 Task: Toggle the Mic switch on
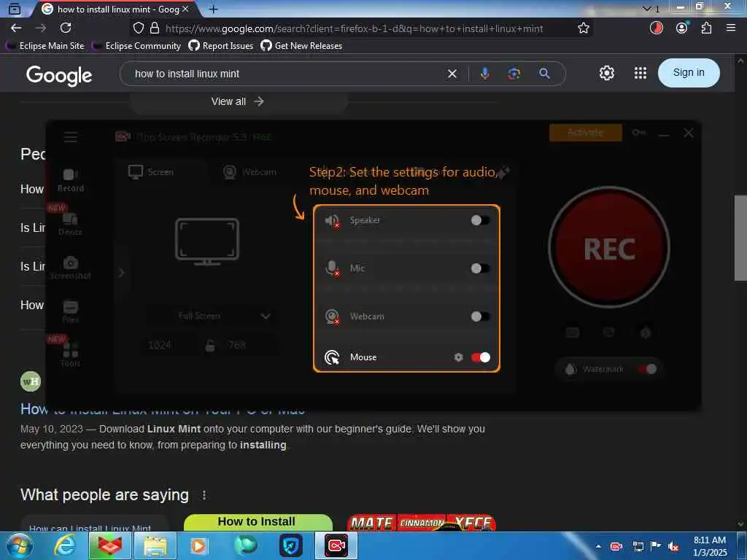point(480,268)
